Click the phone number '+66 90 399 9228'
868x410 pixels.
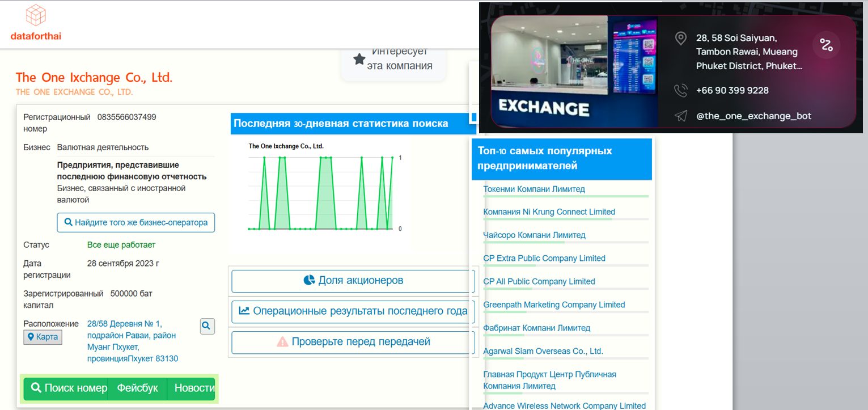click(x=732, y=90)
